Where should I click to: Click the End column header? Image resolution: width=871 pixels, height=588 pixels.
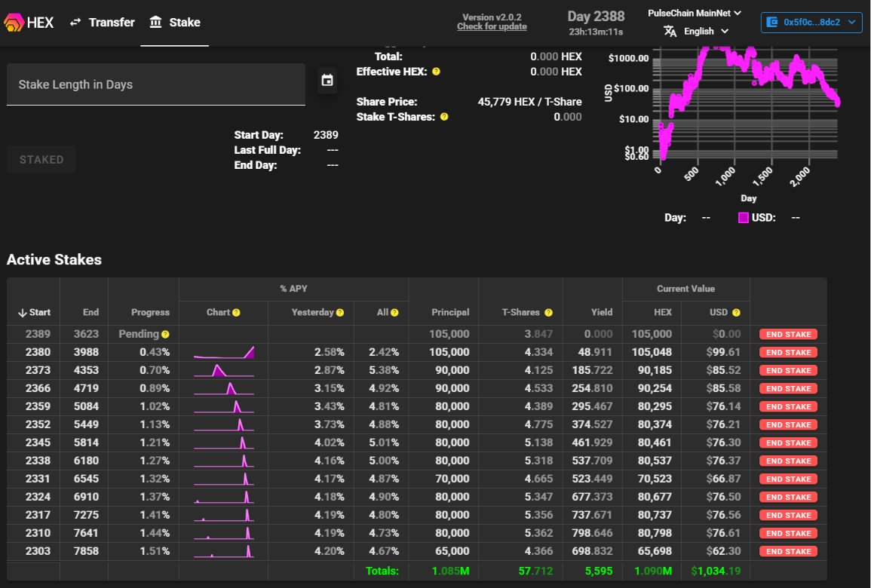tap(90, 313)
